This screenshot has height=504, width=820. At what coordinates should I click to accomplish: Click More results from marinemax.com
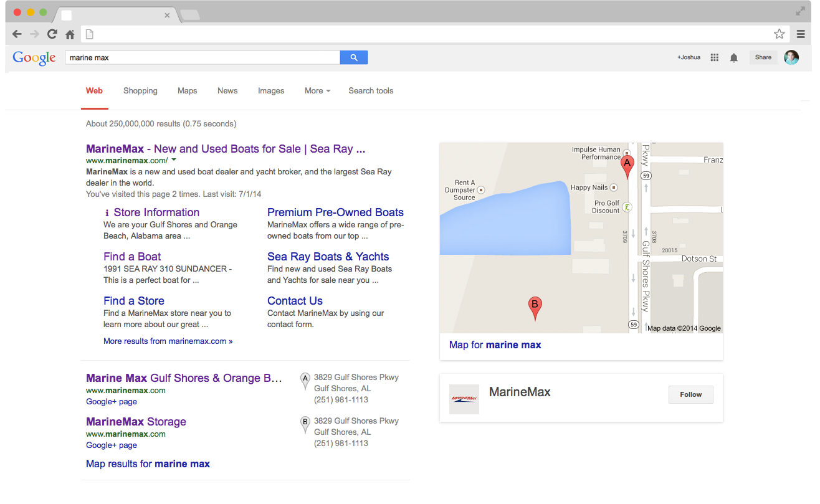click(168, 341)
